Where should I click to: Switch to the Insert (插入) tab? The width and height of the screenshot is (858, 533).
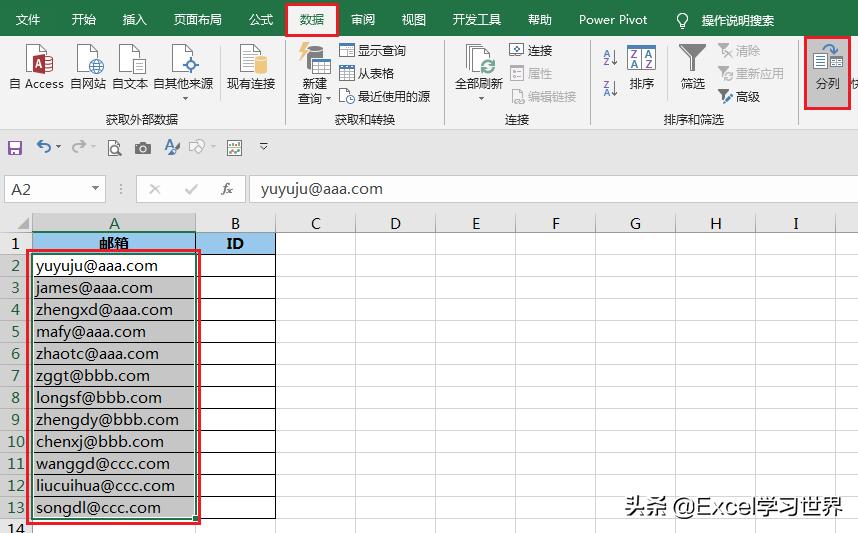point(135,20)
